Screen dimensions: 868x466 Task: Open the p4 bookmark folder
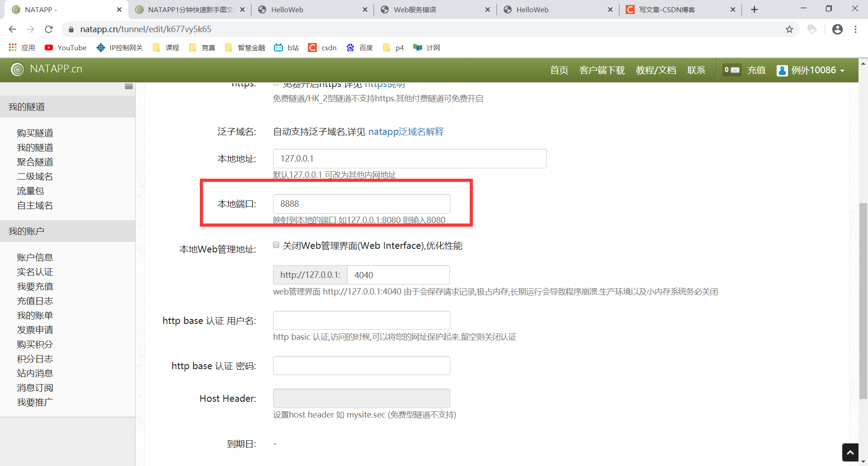(393, 48)
